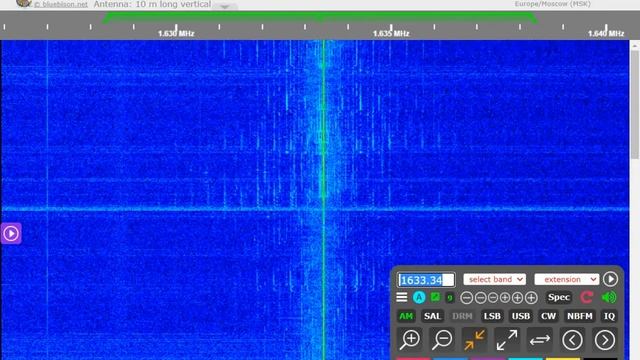
Task: Click the small green 9 indicator
Action: (450, 298)
